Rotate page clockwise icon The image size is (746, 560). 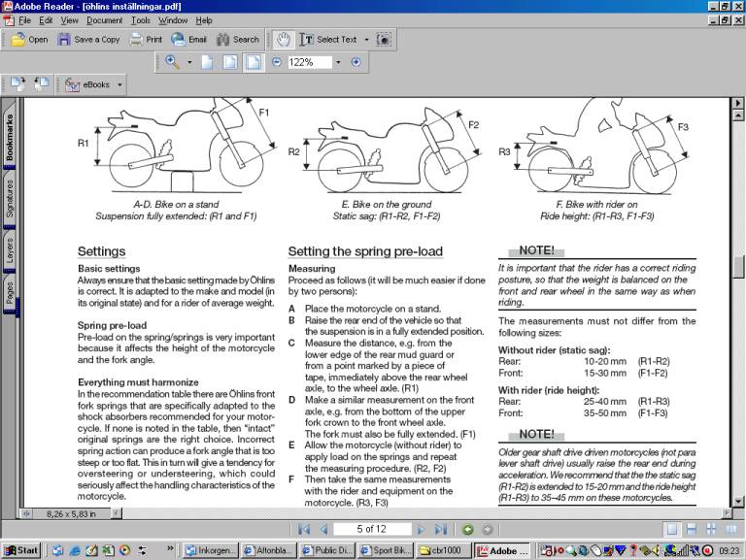click(18, 84)
